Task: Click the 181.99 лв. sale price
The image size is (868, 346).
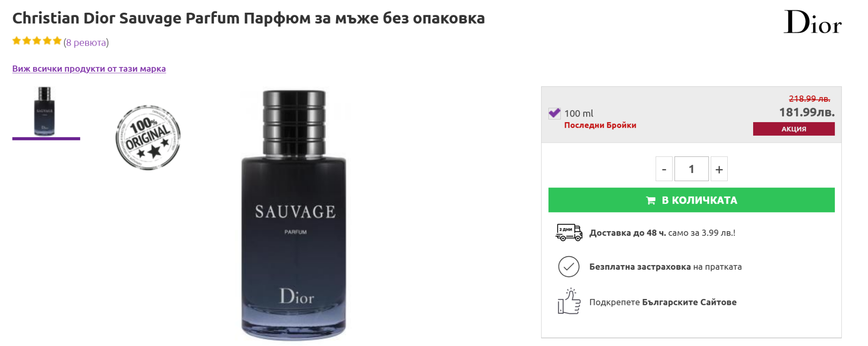Action: click(x=807, y=112)
